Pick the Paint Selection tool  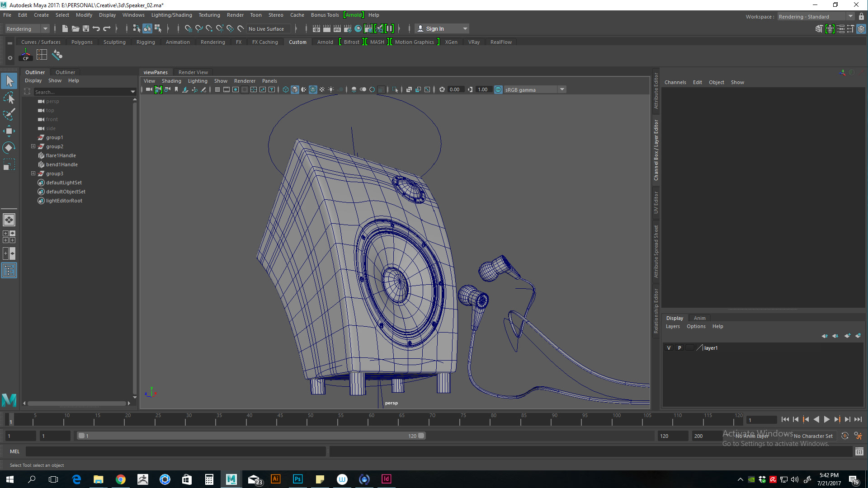(9, 114)
